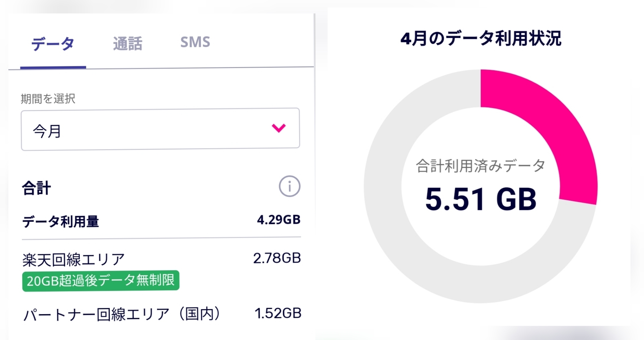The width and height of the screenshot is (644, 340).
Task: Click the 合計利用済みデータ label
Action: coord(480,166)
